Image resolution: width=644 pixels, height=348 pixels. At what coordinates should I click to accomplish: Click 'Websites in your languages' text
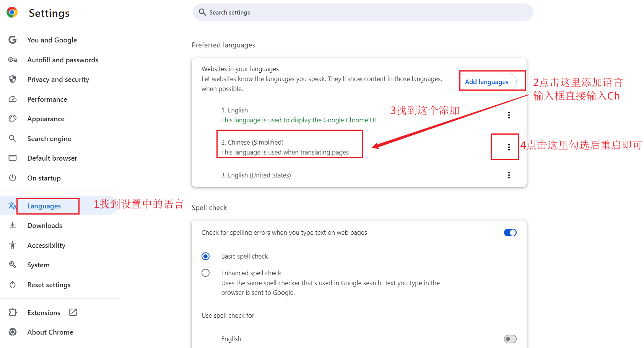[240, 69]
